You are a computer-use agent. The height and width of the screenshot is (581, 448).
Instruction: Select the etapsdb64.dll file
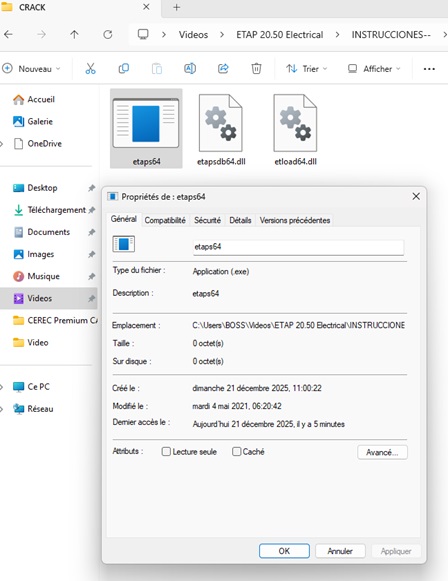coord(221,129)
